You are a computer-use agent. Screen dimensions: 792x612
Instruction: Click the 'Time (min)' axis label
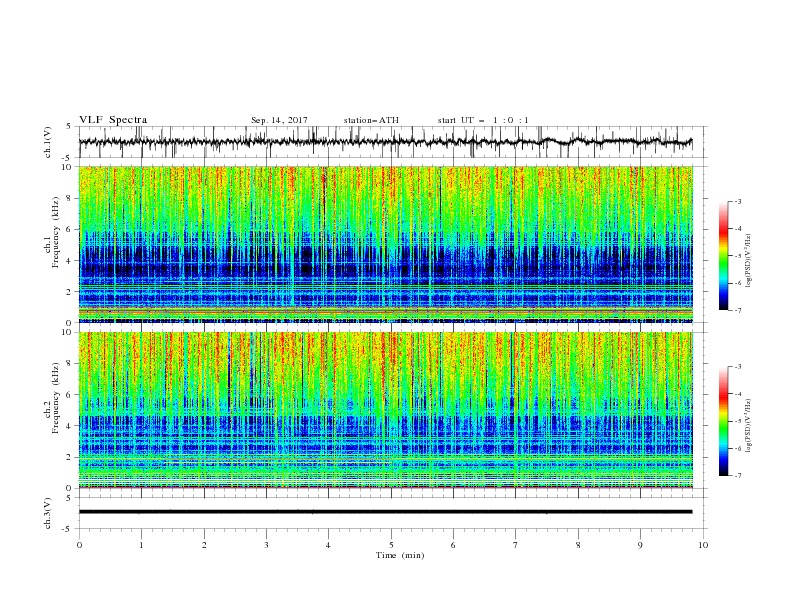[x=400, y=555]
